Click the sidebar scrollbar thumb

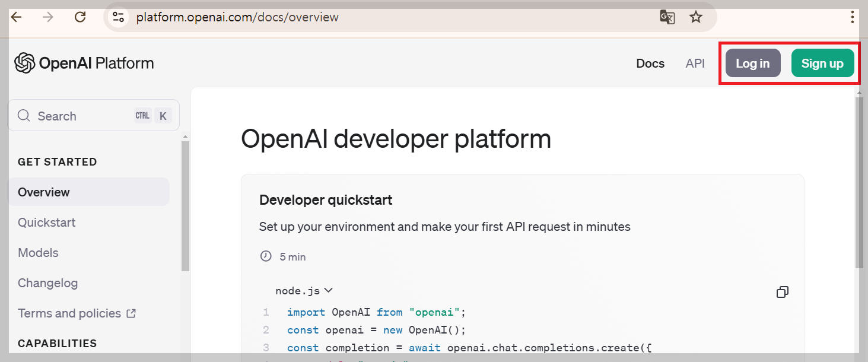(x=185, y=206)
